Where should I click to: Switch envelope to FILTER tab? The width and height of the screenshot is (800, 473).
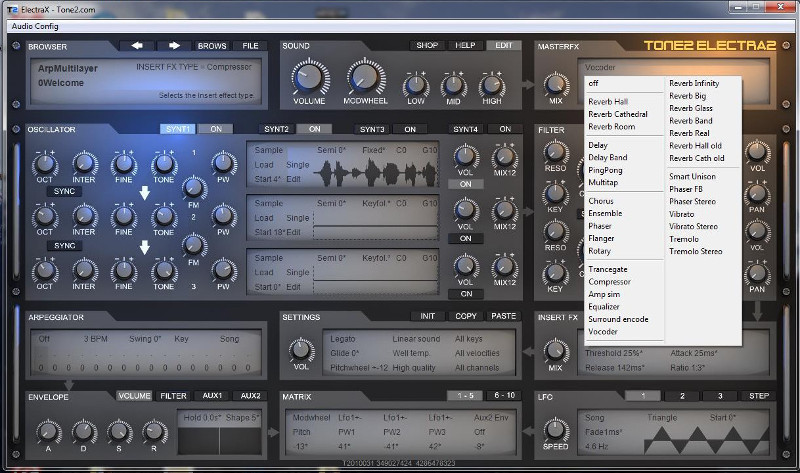pyautogui.click(x=173, y=396)
